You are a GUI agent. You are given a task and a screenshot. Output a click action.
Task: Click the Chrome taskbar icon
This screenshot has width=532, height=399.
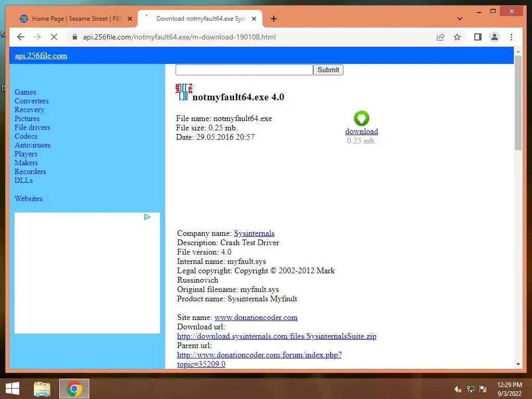click(74, 389)
